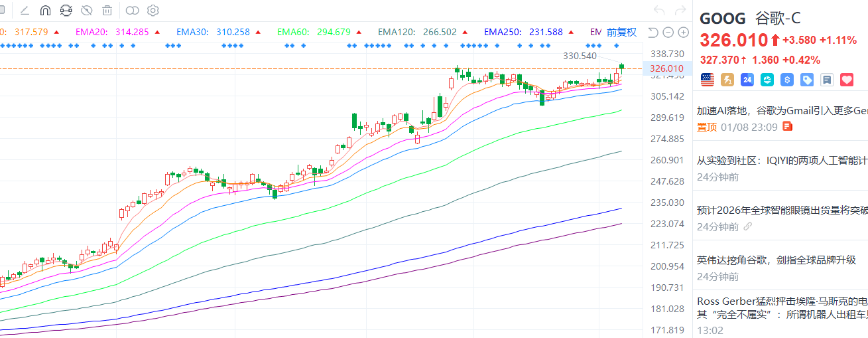Delete drawings with the trash can icon
Viewport: 868px width, 338px height.
coord(107,11)
